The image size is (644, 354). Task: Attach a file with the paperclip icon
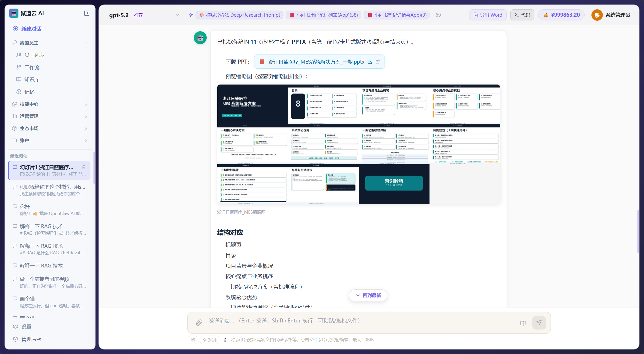(199, 322)
